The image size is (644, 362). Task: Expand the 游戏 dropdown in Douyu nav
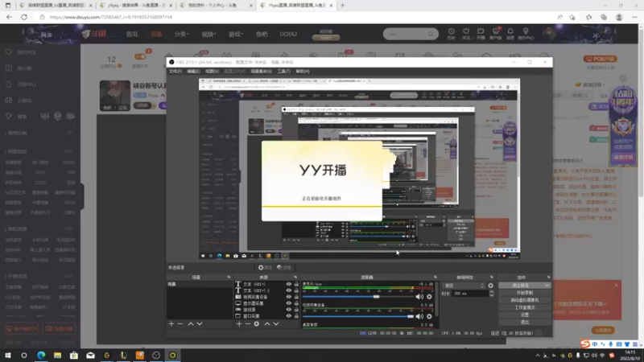click(236, 34)
